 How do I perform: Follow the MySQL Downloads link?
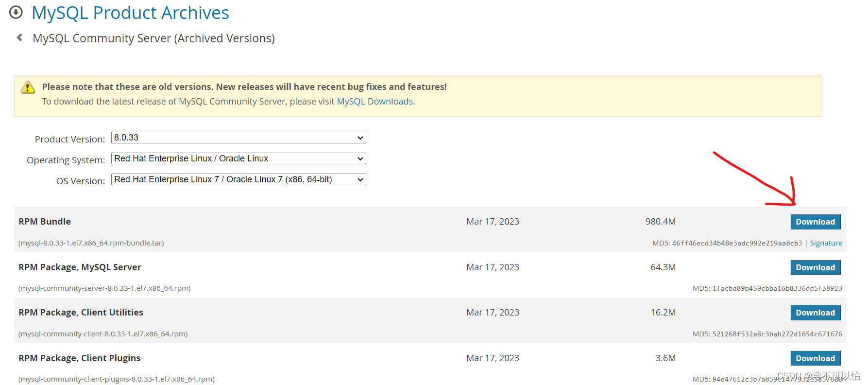click(x=374, y=102)
